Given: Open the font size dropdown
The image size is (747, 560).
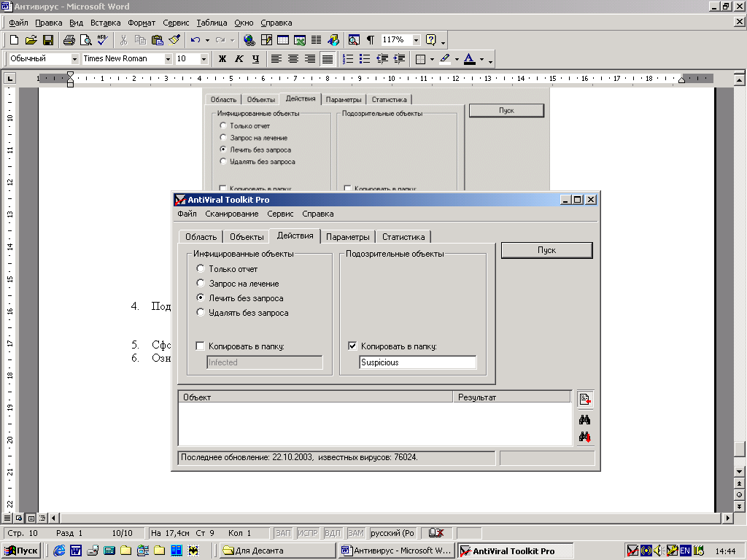Looking at the screenshot, I should click(204, 59).
